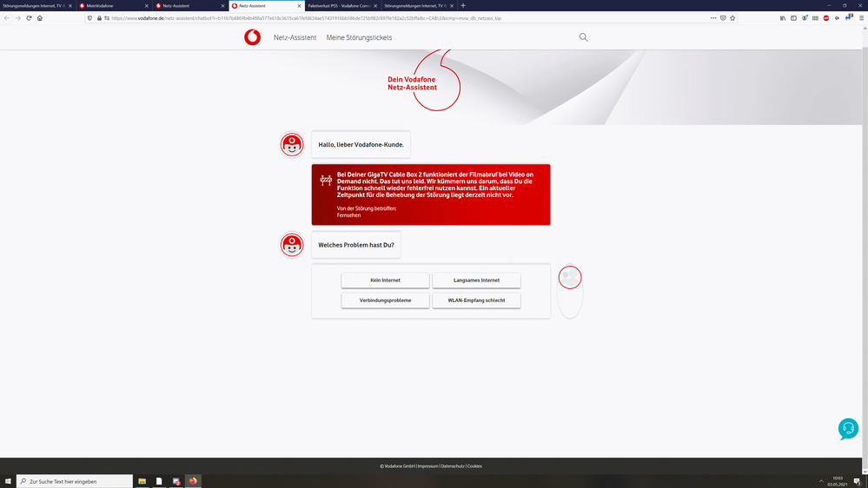868x488 pixels.
Task: Select the Verbindungsprobleme button
Action: pyautogui.click(x=385, y=300)
